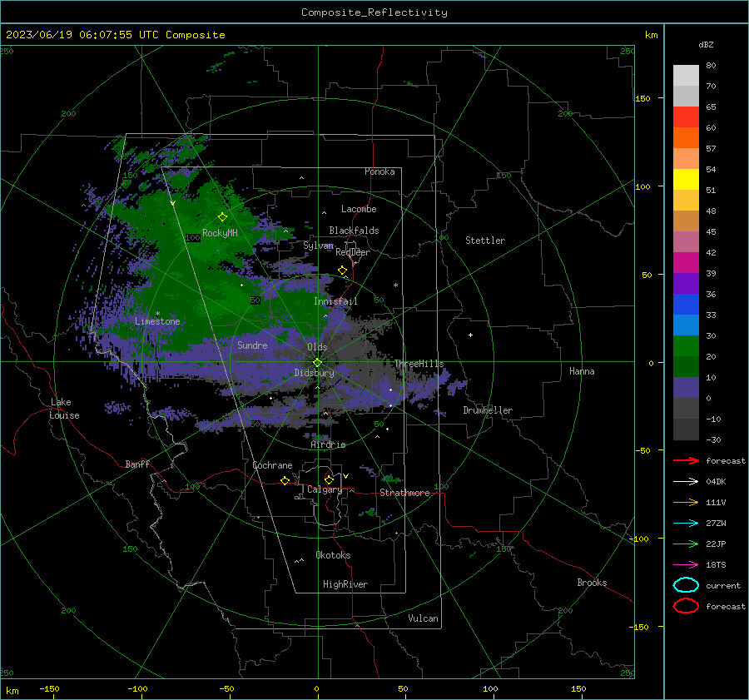
Task: Click the Hanna town label
Action: (582, 371)
